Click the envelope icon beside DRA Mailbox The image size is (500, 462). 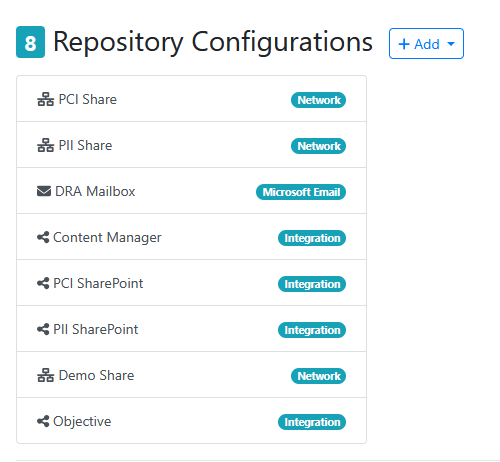point(44,191)
